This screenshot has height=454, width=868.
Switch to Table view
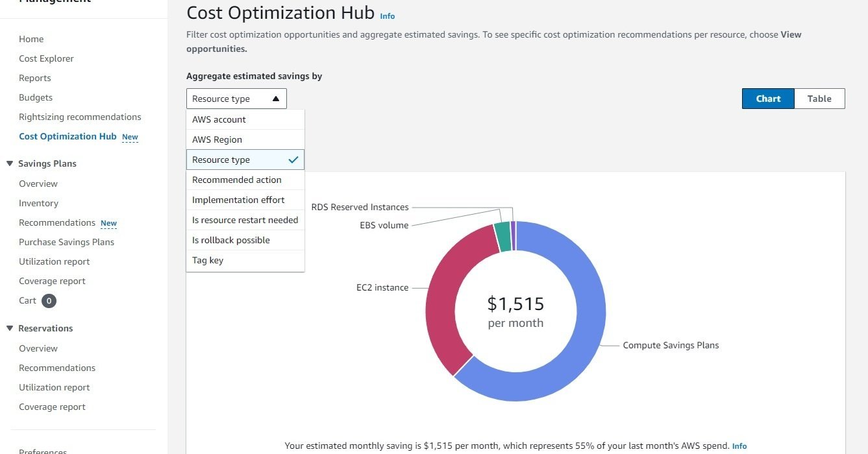tap(819, 99)
